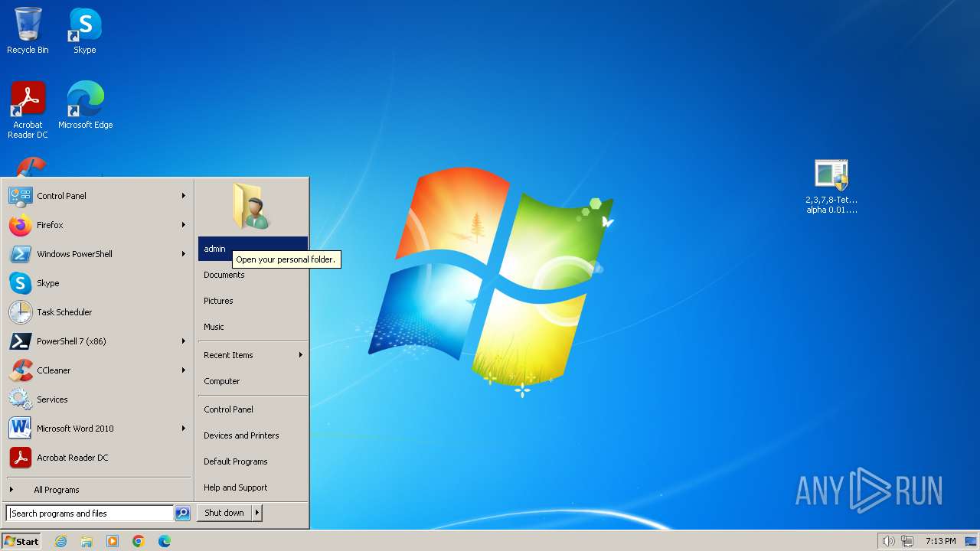The image size is (980, 551).
Task: Open Devices and Printers
Action: [253, 435]
